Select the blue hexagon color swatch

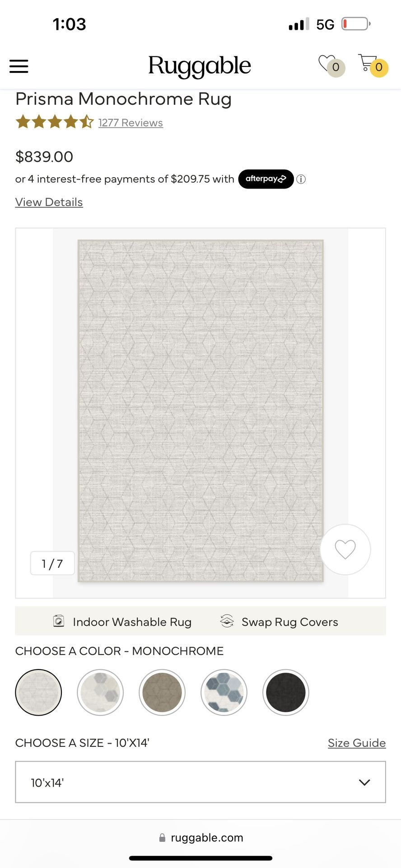tap(224, 692)
